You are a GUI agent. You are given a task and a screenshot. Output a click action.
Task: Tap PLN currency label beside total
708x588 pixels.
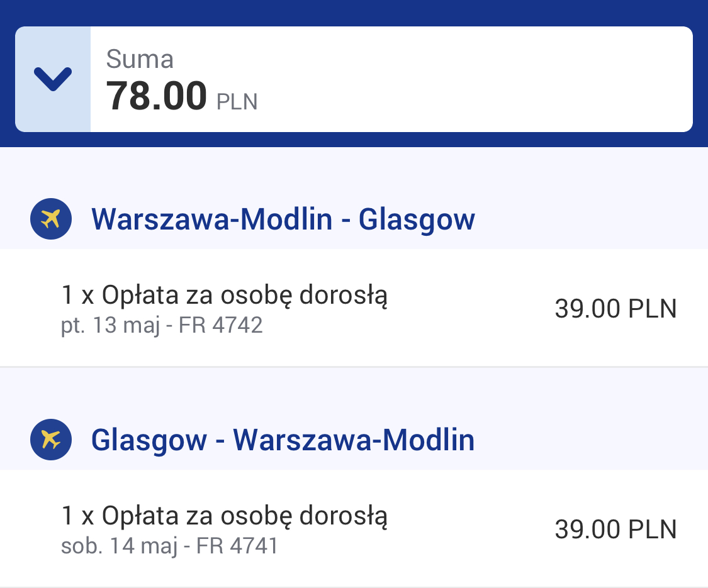pos(237,102)
